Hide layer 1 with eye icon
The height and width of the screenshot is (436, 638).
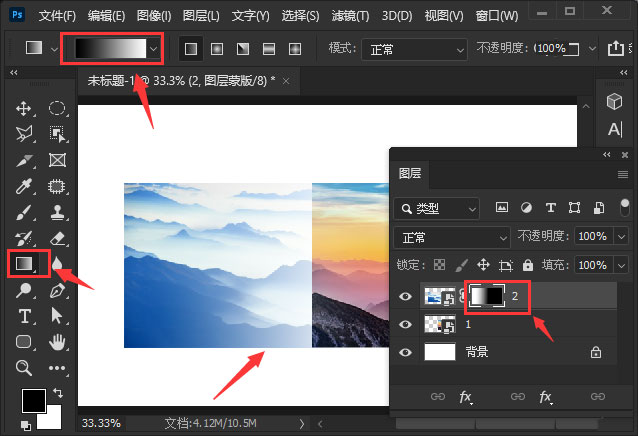pos(405,324)
